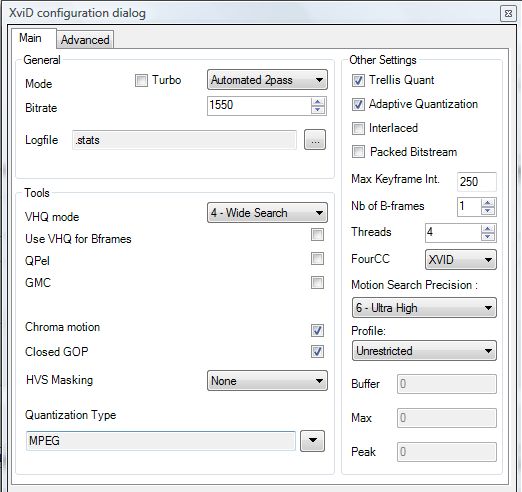Open the HVS Masking dropdown
This screenshot has height=492, width=522.
click(267, 381)
